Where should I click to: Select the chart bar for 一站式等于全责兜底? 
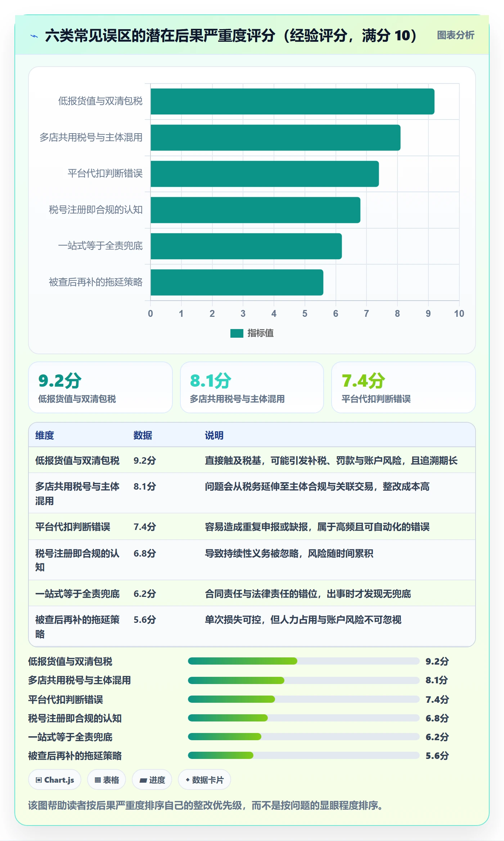(x=246, y=246)
